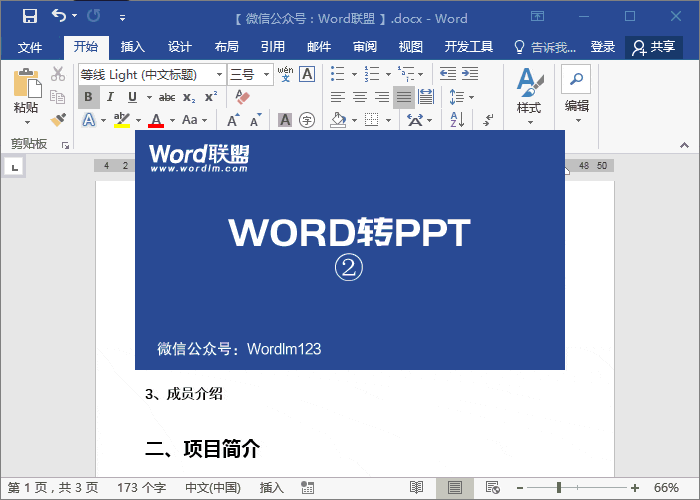The width and height of the screenshot is (700, 500).
Task: Toggle Underline formatting
Action: point(132,97)
